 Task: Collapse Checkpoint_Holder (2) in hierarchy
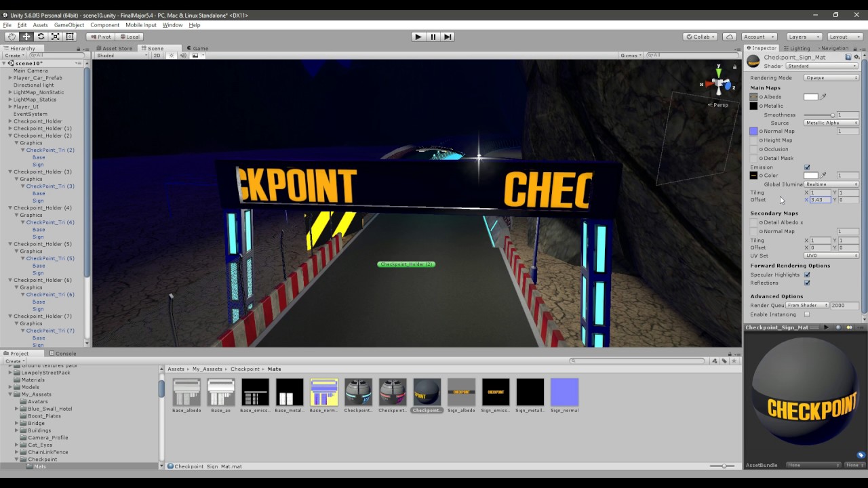(x=10, y=136)
